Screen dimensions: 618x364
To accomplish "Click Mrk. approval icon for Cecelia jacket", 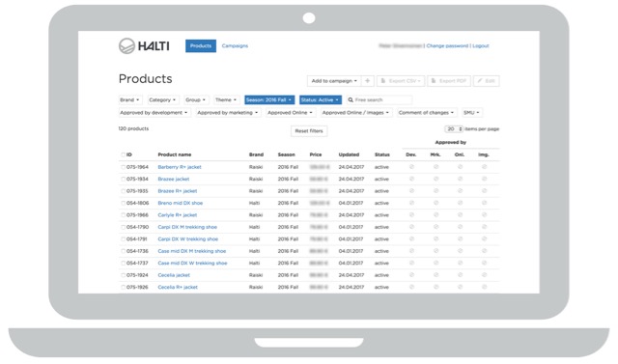I will [435, 275].
